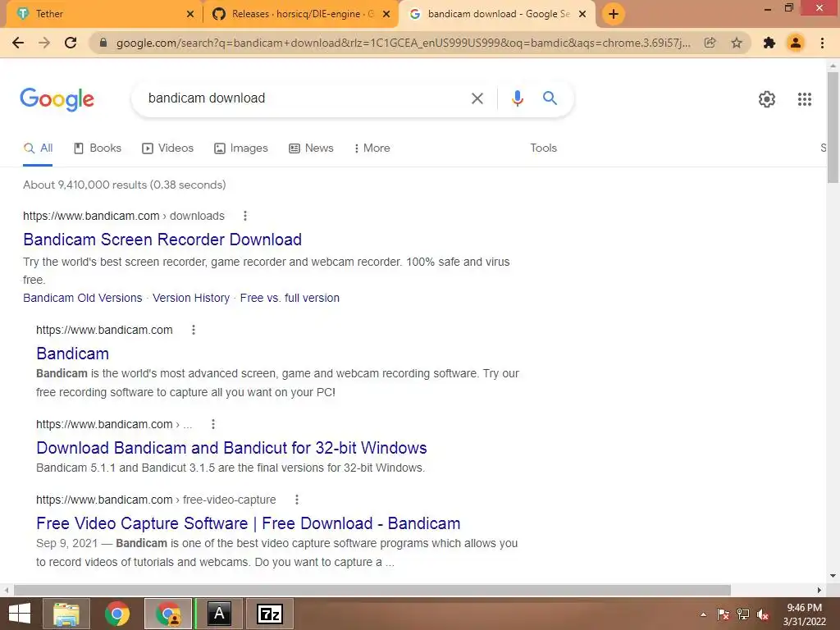The image size is (840, 630).
Task: Open Windows Start menu
Action: (19, 614)
